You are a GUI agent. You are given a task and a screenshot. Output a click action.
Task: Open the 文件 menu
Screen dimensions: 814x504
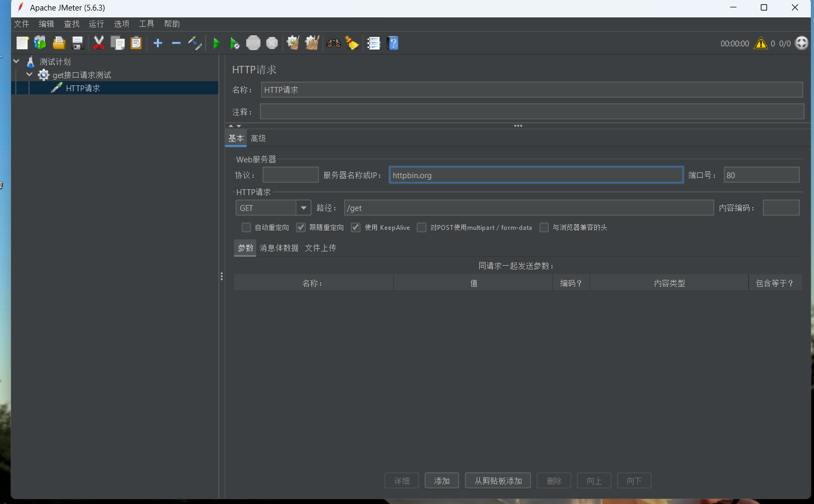click(x=22, y=24)
